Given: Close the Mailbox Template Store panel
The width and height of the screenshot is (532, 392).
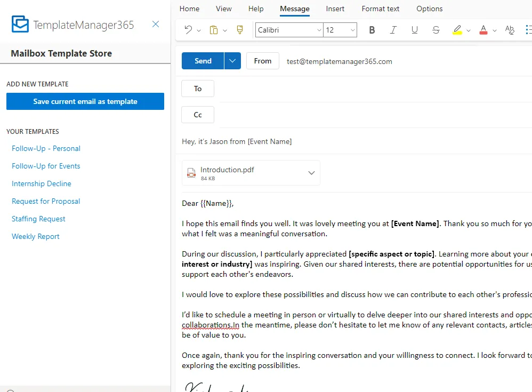Looking at the screenshot, I should point(155,24).
